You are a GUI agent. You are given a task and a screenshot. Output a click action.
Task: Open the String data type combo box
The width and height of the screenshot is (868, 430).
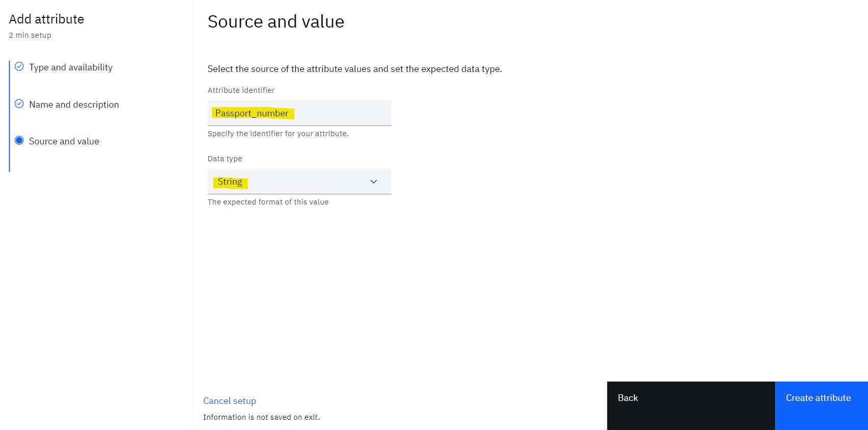pyautogui.click(x=299, y=182)
